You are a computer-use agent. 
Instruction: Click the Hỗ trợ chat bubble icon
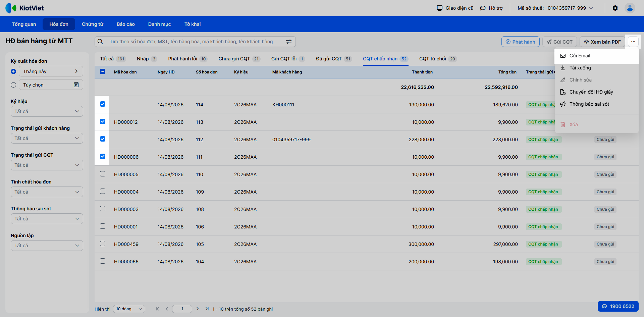tap(483, 8)
